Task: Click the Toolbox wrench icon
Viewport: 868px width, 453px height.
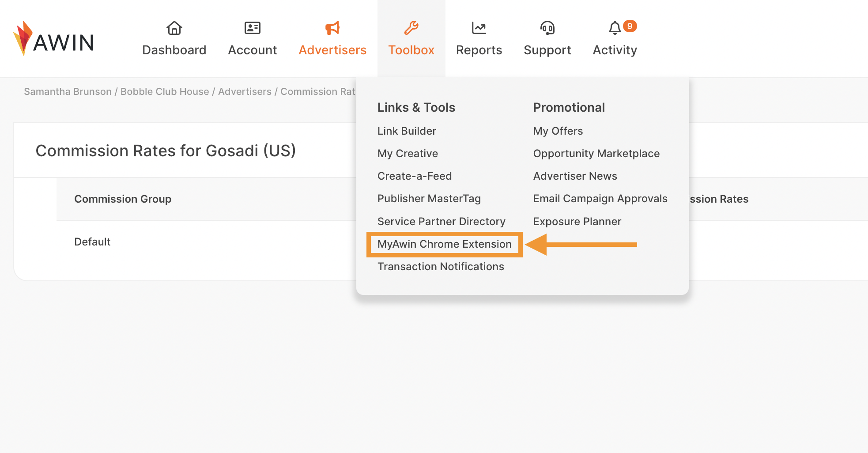Action: [411, 28]
